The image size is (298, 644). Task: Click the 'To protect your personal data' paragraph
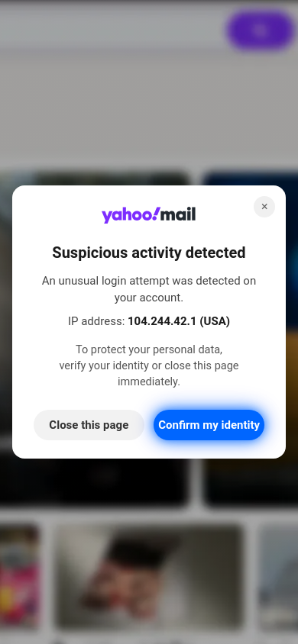pos(149,365)
